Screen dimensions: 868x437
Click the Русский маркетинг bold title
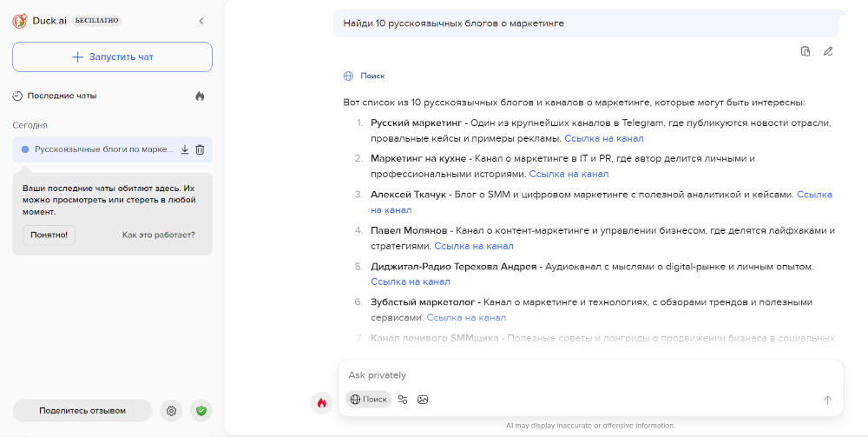click(x=417, y=122)
